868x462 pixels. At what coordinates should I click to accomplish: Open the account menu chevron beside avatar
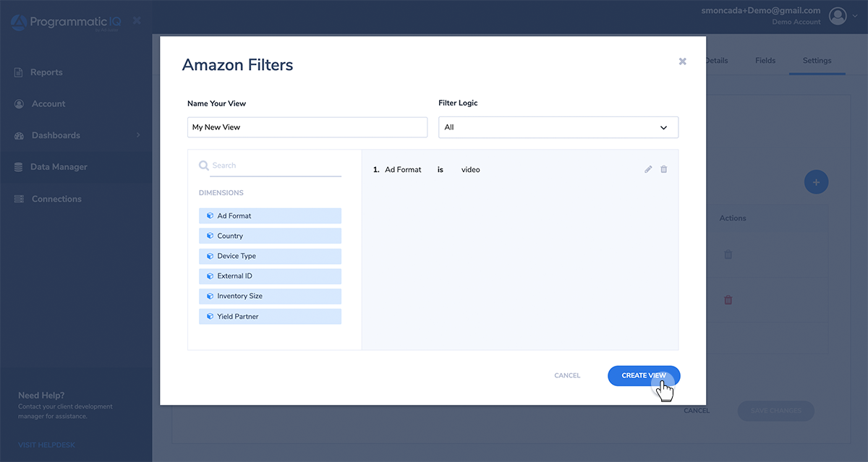coord(855,15)
